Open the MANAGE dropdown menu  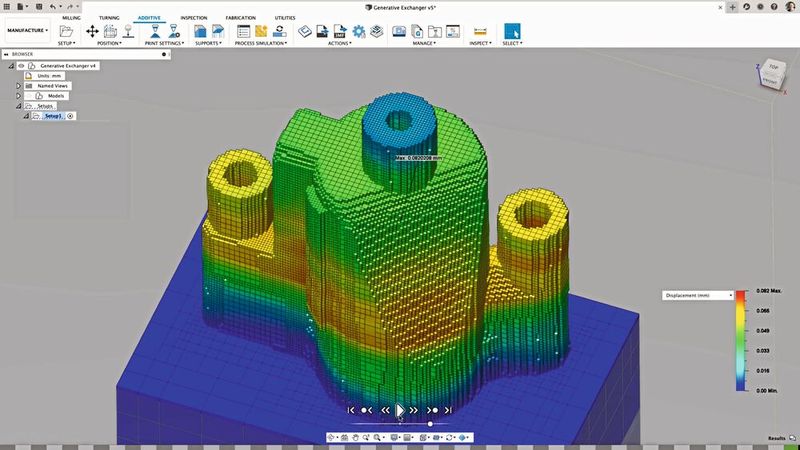pyautogui.click(x=424, y=43)
